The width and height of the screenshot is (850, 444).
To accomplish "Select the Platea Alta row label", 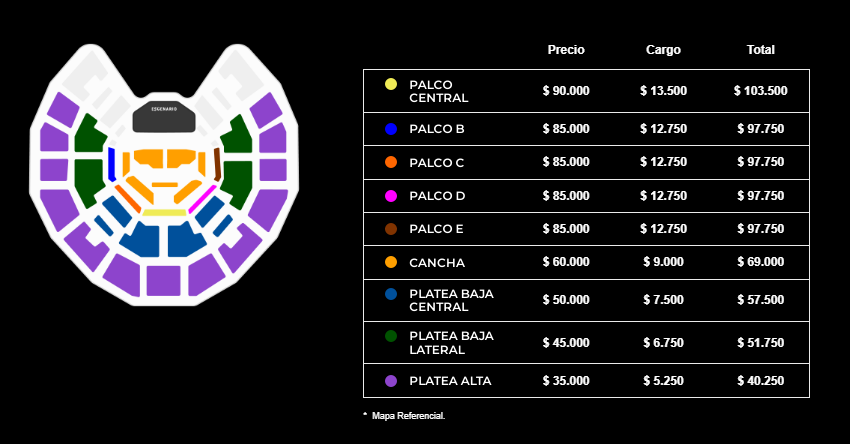I will coord(450,381).
